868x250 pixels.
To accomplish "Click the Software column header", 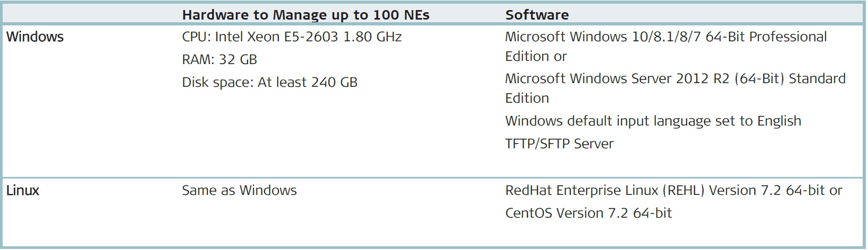I will pos(537,15).
